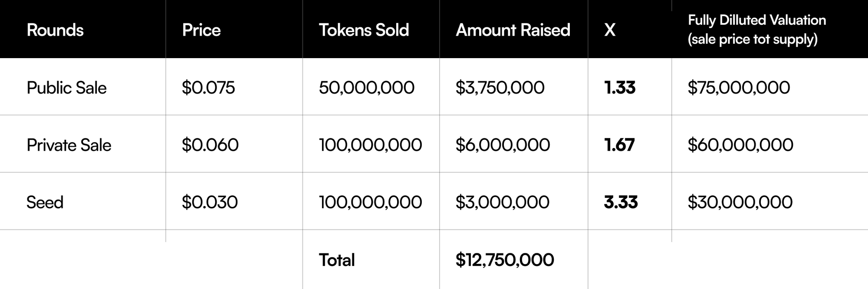Viewport: 868px width, 289px height.
Task: Click the Fully Dilluted Valuation header
Action: (756, 30)
